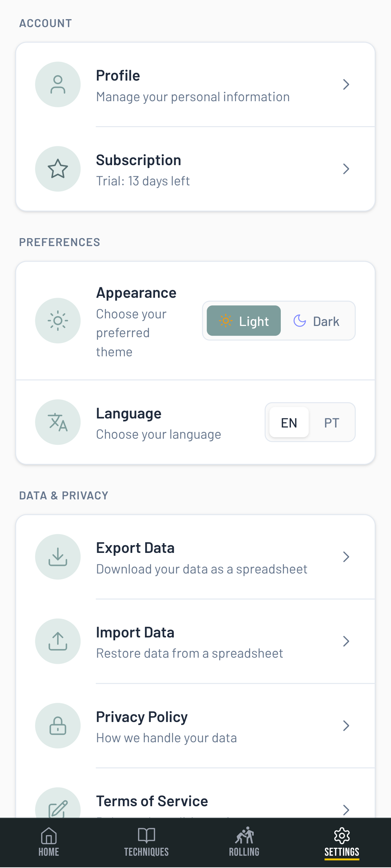Tap the Language translate icon
The height and width of the screenshot is (868, 391).
click(x=58, y=422)
